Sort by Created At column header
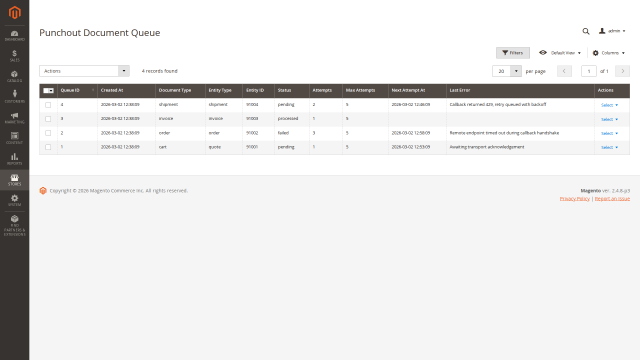This screenshot has height=360, width=640. 126,90
